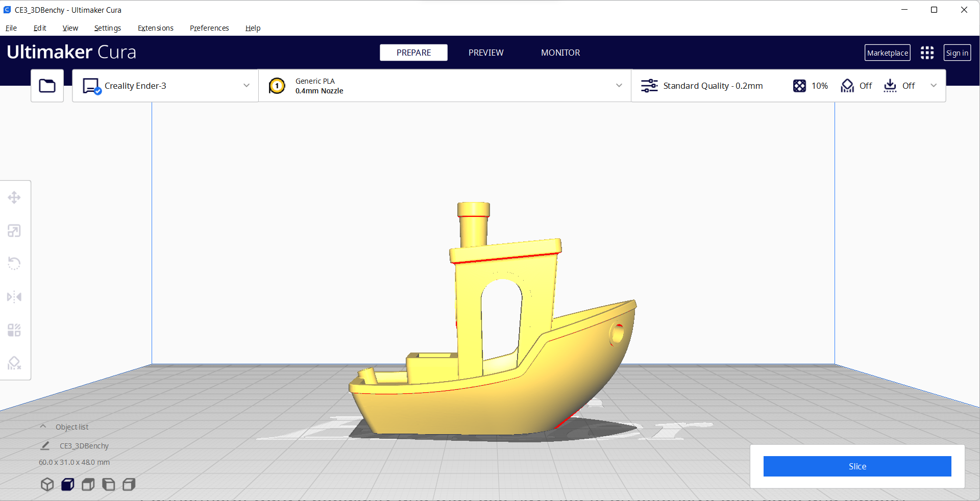Screen dimensions: 980x501
Task: Open the Preferences menu
Action: click(x=209, y=28)
